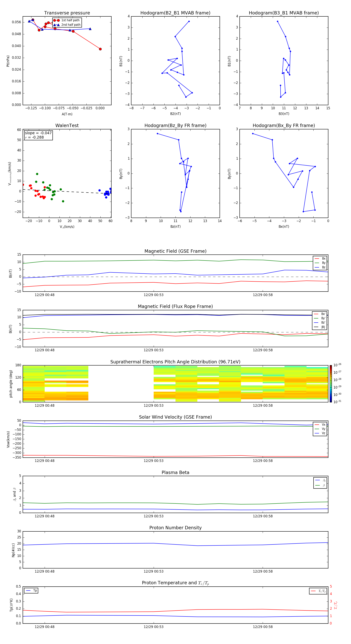Select the 10^-26 colorbar tick label

[x=337, y=365]
